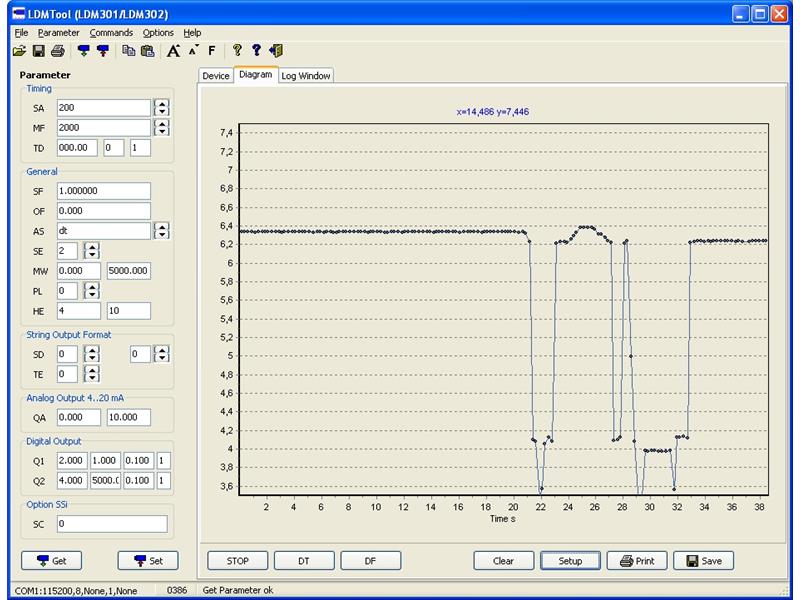Click the SE spinner arrows

point(92,251)
